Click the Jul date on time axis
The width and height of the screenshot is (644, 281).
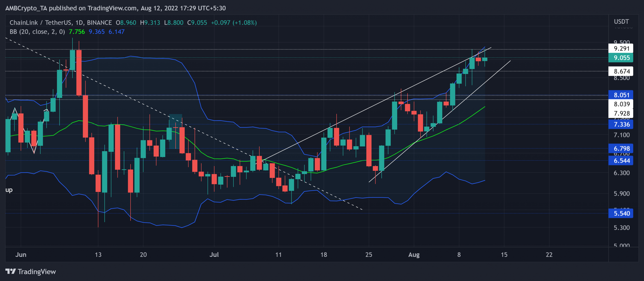point(214,255)
